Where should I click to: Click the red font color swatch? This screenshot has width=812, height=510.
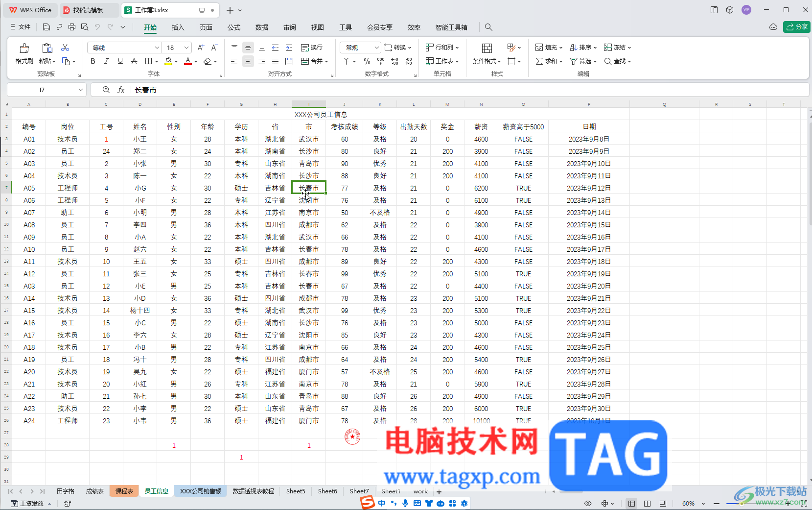(x=188, y=62)
